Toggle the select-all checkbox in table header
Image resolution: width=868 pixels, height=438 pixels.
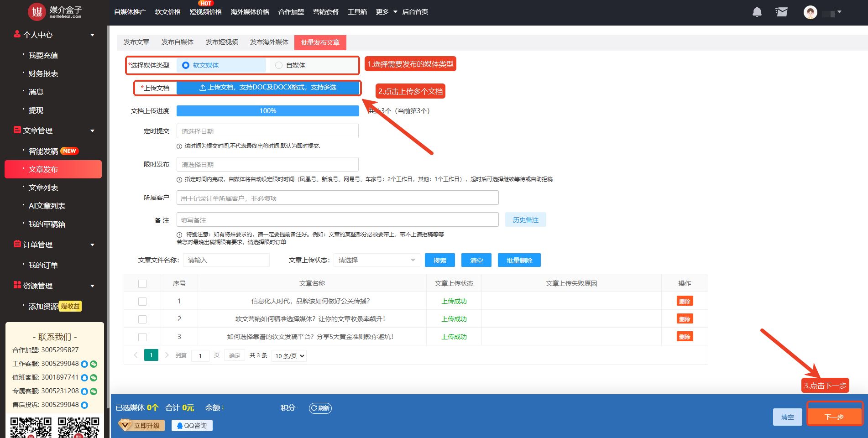142,283
